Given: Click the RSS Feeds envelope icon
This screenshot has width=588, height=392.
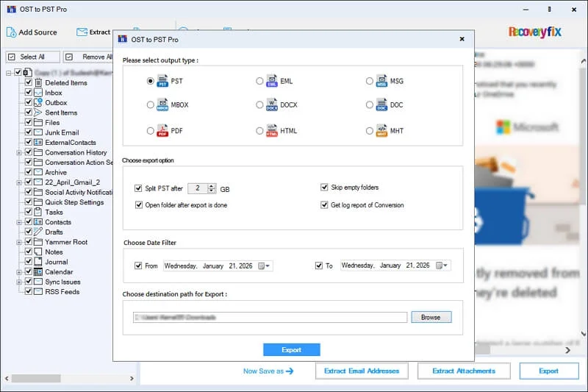Looking at the screenshot, I should pyautogui.click(x=38, y=291).
